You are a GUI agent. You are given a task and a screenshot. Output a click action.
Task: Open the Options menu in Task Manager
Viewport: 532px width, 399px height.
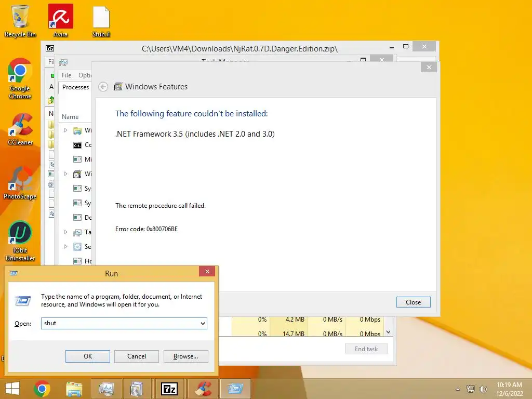click(x=85, y=75)
